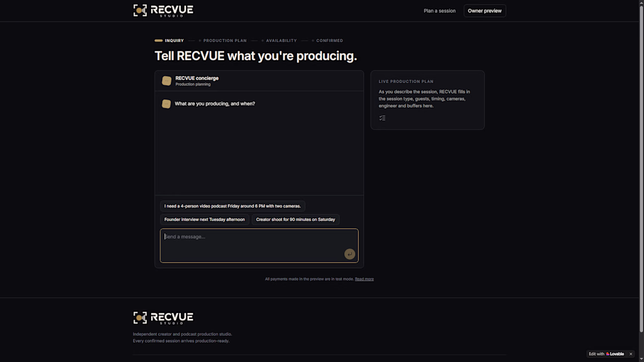Click the concierge avatar in chat header
Screen dimensions: 644x362
click(166, 81)
